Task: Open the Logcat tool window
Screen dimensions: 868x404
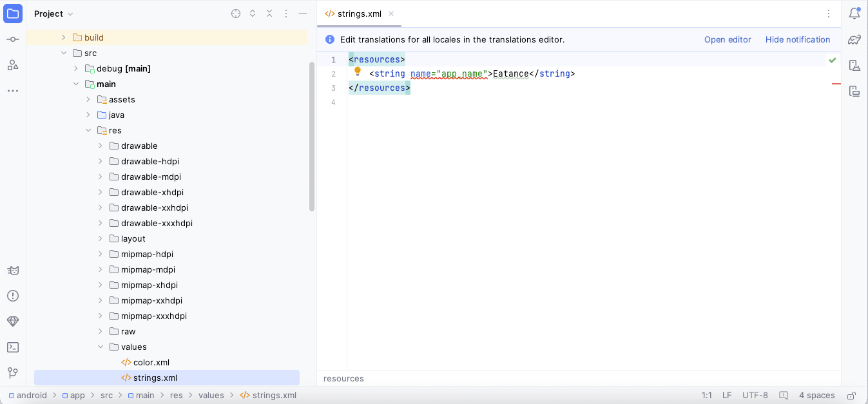Action: pyautogui.click(x=13, y=270)
